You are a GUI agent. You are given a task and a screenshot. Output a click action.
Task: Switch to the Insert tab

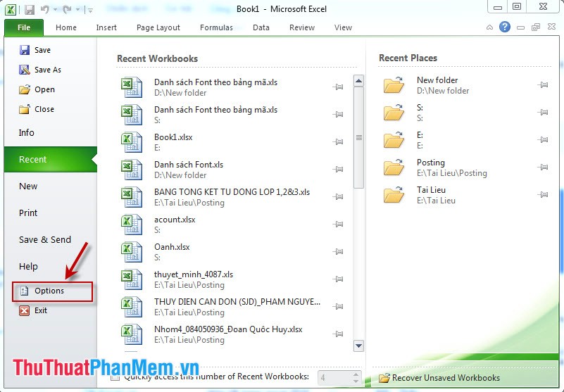(x=106, y=27)
